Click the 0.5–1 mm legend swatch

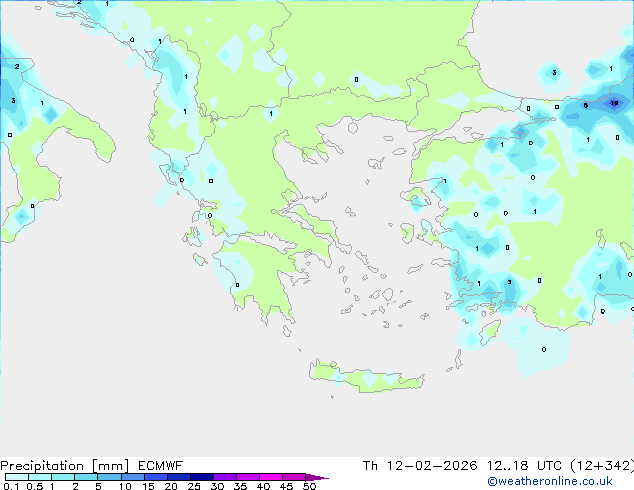click(40, 477)
